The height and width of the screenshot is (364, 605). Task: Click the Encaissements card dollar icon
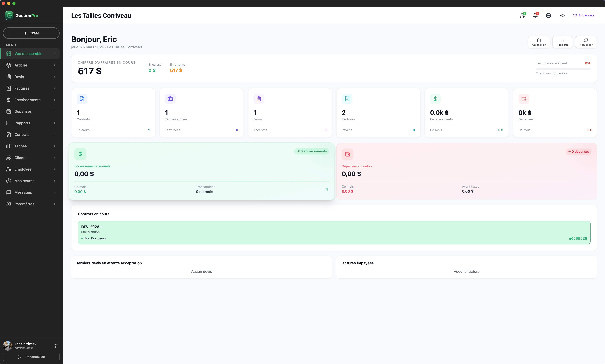click(435, 99)
